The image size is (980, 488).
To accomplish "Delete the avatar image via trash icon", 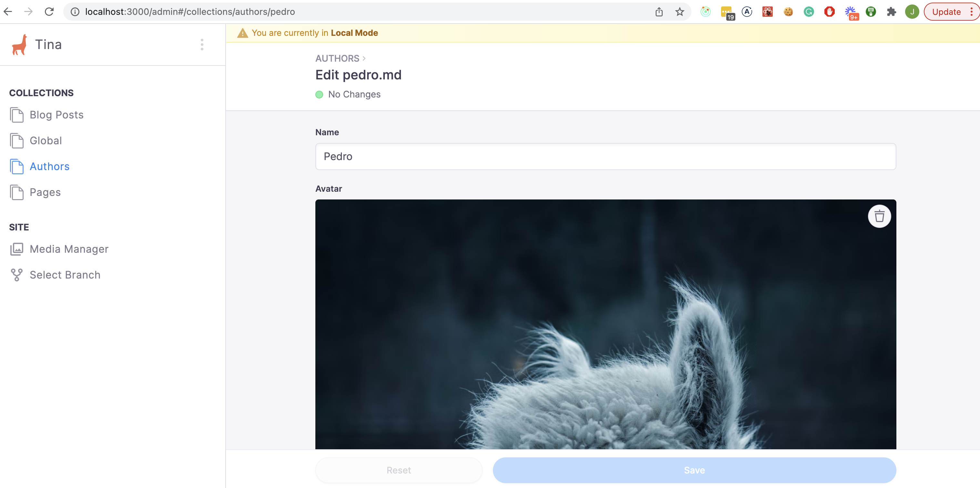I will pyautogui.click(x=879, y=216).
